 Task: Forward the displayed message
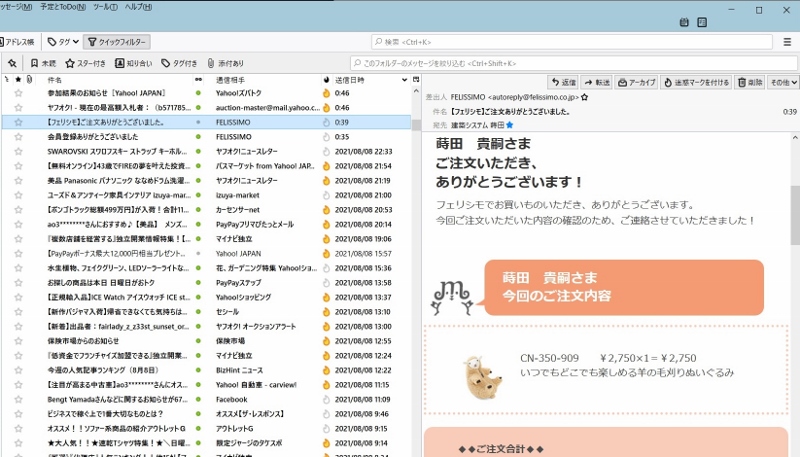coord(596,82)
